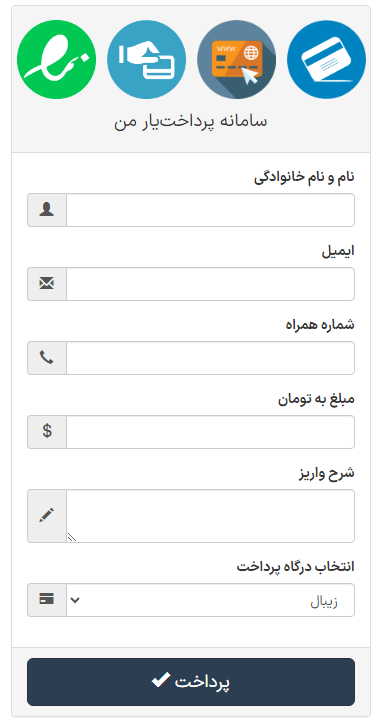Image resolution: width=378 pixels, height=723 pixels.
Task: Focus the مبلغ به تومان input field
Action: (211, 432)
